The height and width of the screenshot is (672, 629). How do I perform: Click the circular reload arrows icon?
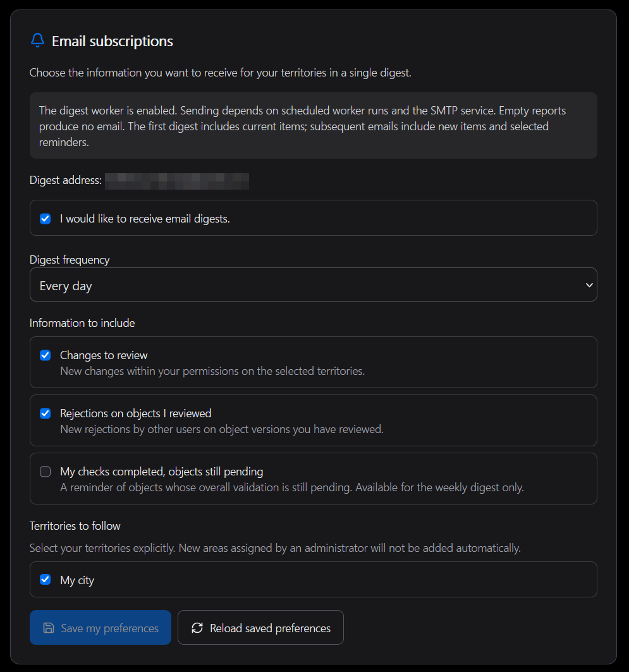[x=197, y=628]
